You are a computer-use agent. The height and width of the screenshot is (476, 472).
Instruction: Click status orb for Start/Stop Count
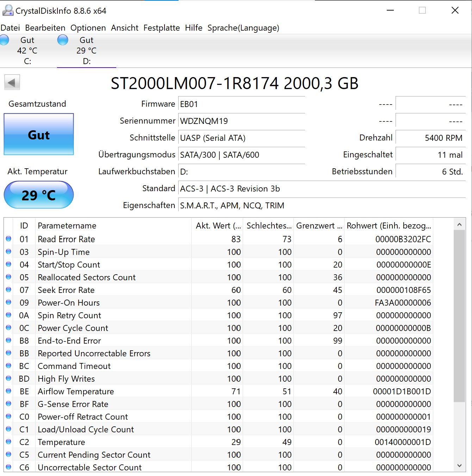[x=8, y=264]
